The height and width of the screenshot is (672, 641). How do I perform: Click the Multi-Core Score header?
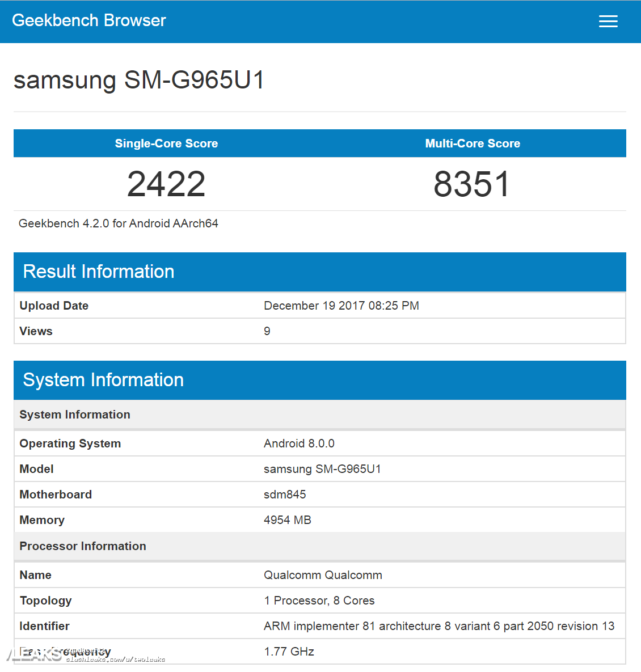click(x=473, y=143)
